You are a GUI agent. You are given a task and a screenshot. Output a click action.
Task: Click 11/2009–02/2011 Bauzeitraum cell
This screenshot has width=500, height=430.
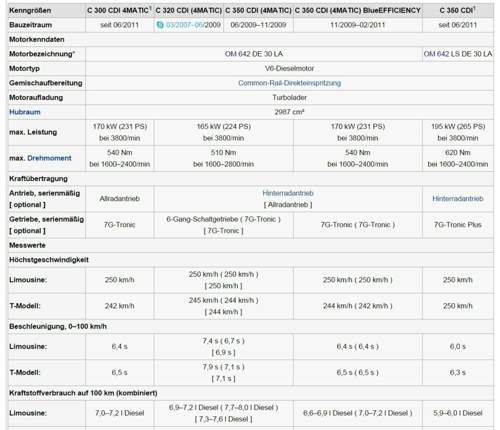pyautogui.click(x=358, y=25)
